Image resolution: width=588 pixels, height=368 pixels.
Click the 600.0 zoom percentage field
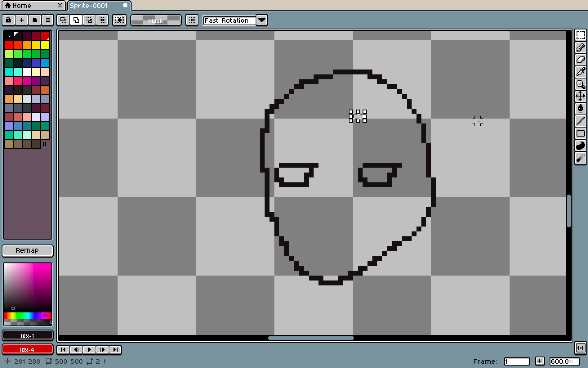click(x=564, y=361)
